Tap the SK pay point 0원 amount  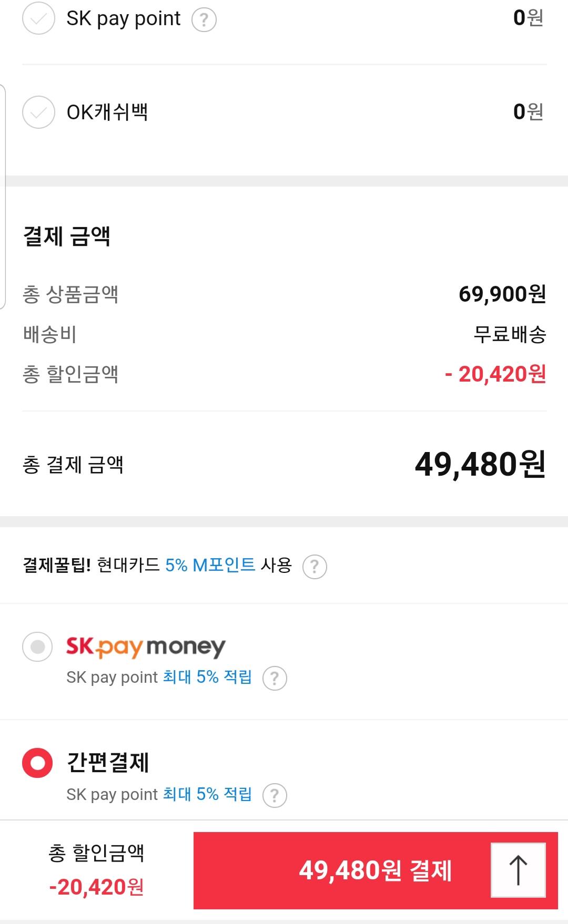point(528,18)
